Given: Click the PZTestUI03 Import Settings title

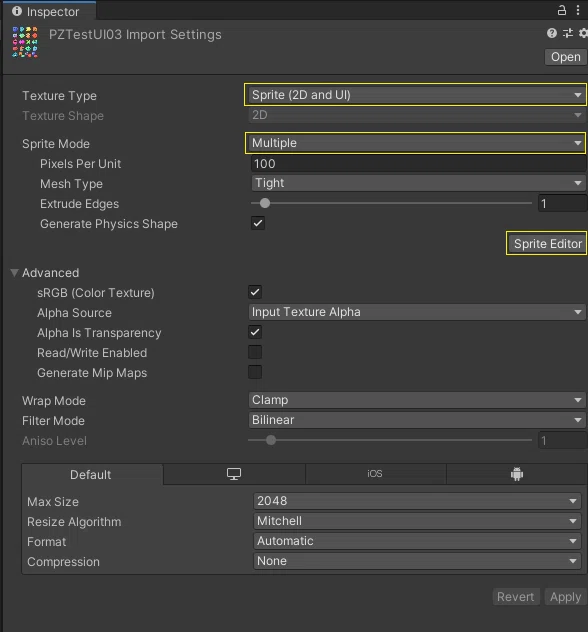Looking at the screenshot, I should coord(135,35).
